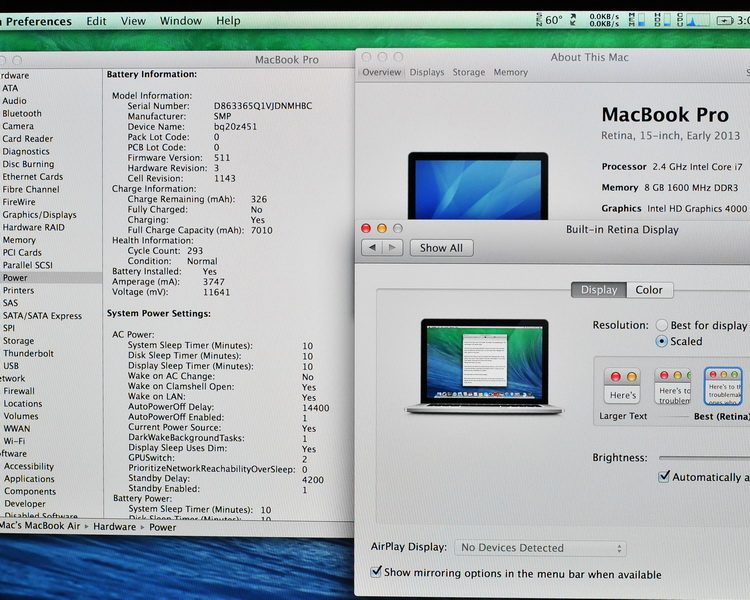Select SATA/SATA Express in the sidebar
This screenshot has height=600, width=750.
(x=43, y=316)
